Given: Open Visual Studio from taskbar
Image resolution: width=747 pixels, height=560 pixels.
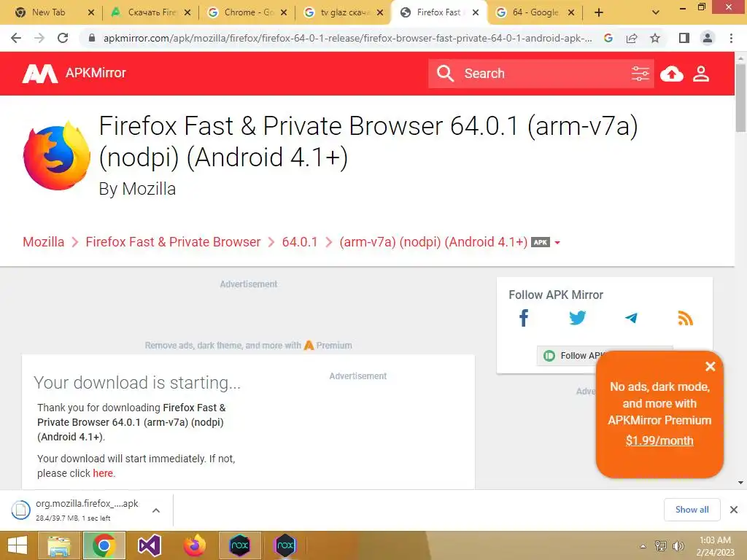Looking at the screenshot, I should click(x=149, y=545).
